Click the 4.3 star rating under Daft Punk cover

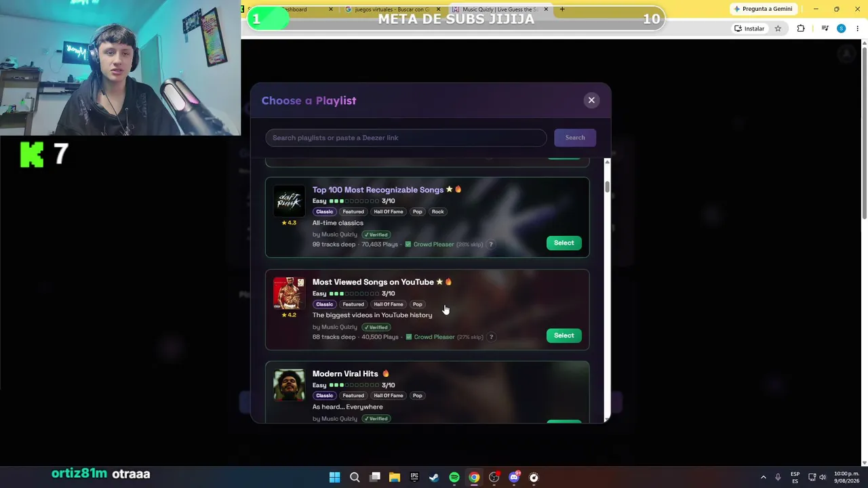point(289,223)
